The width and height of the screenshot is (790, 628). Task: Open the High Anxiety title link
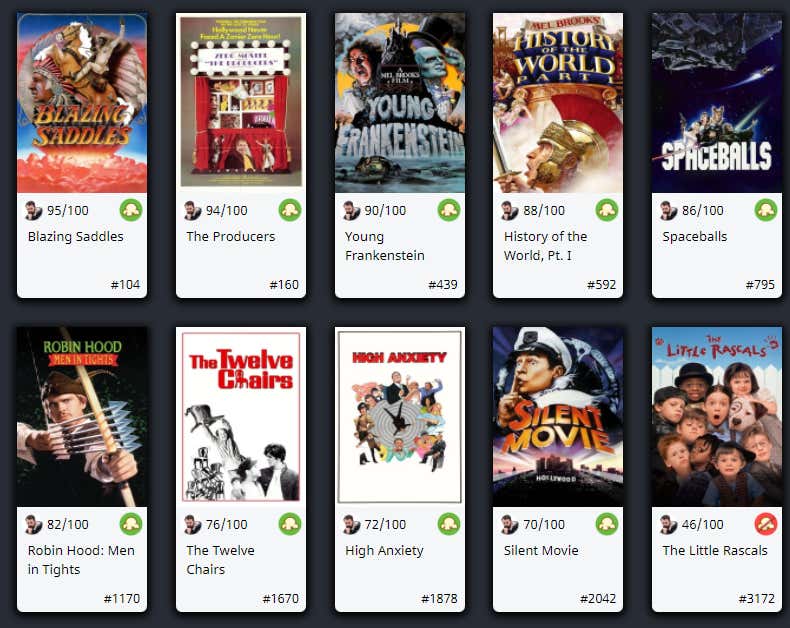[x=384, y=550]
